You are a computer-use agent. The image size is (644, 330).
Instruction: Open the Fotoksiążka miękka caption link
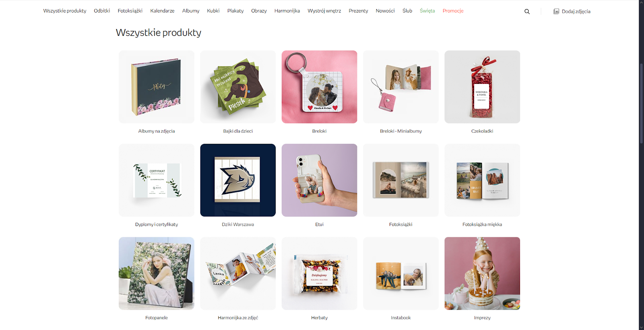(482, 224)
